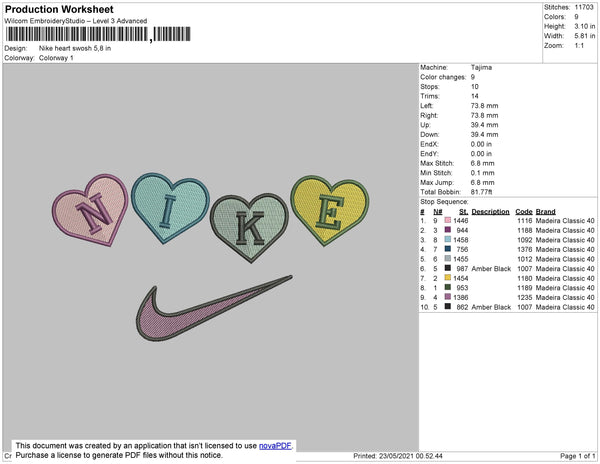Click thread code 1188 in row 2
This screenshot has height=464, width=600.
[x=525, y=230]
